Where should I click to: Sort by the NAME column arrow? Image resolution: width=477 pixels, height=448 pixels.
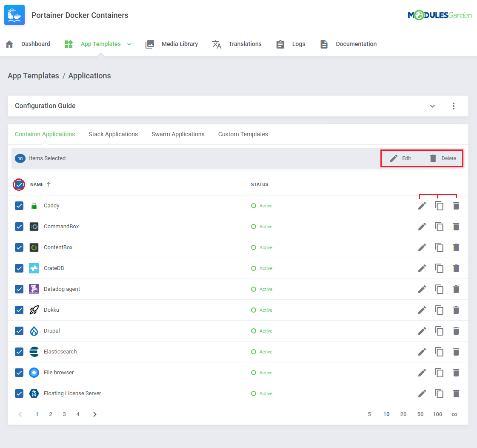coord(48,184)
